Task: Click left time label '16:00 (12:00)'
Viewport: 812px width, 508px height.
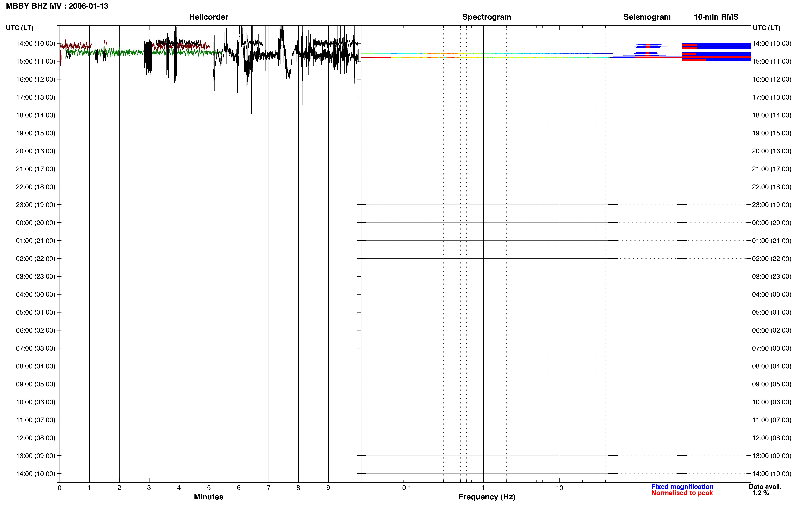Action: [x=36, y=79]
